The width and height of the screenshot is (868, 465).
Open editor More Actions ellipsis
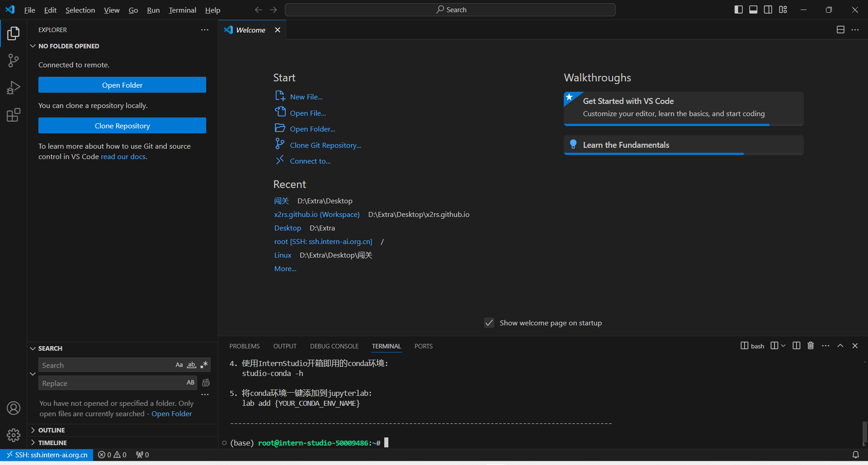coord(855,30)
